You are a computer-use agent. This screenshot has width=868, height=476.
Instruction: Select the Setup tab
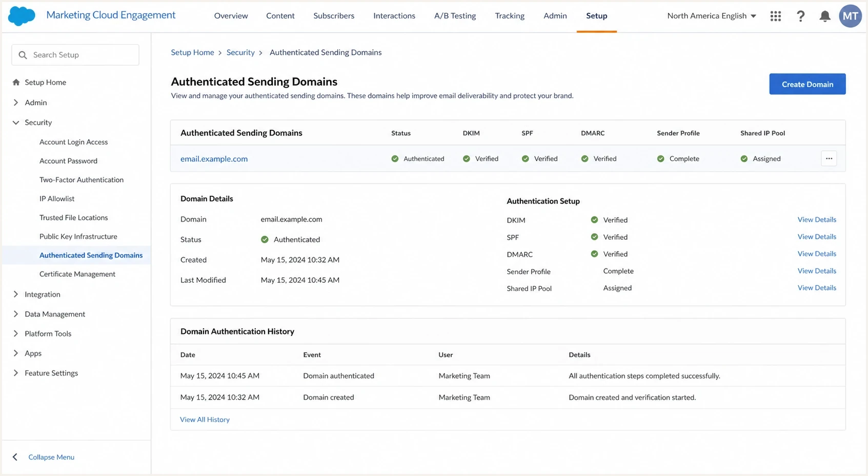597,16
